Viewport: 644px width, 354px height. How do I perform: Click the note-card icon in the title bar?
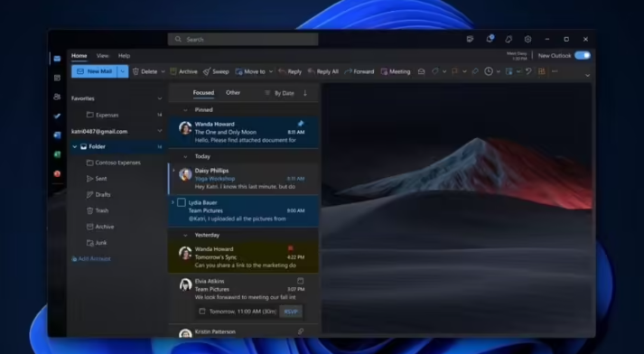tap(471, 40)
